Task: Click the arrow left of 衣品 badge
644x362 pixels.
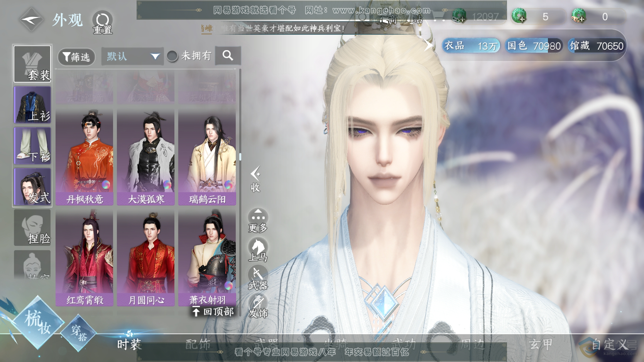Action: point(429,45)
